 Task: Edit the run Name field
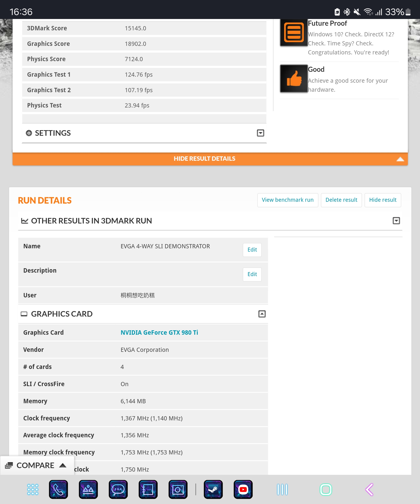pyautogui.click(x=252, y=250)
